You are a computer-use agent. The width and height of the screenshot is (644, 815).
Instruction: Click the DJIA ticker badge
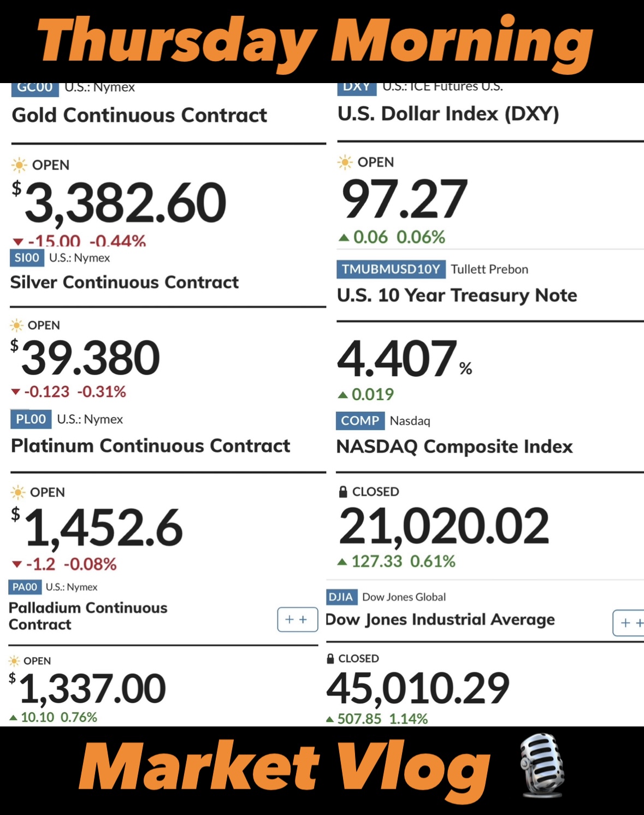pos(341,597)
